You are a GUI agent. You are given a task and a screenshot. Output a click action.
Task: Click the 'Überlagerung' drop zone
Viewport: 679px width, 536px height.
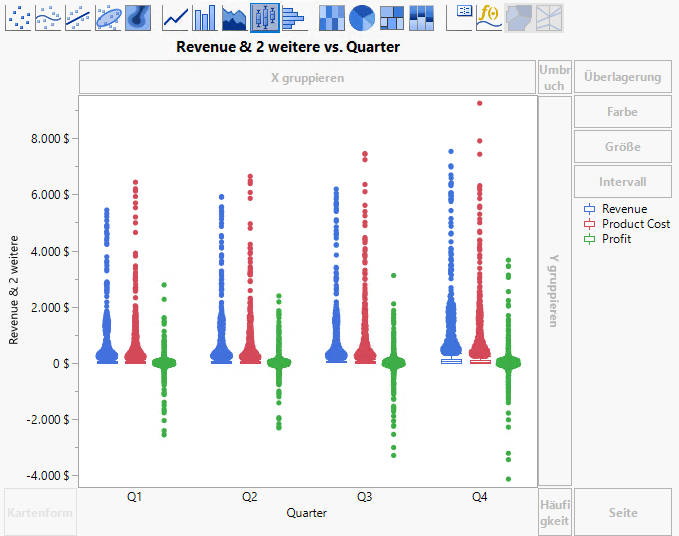[622, 77]
